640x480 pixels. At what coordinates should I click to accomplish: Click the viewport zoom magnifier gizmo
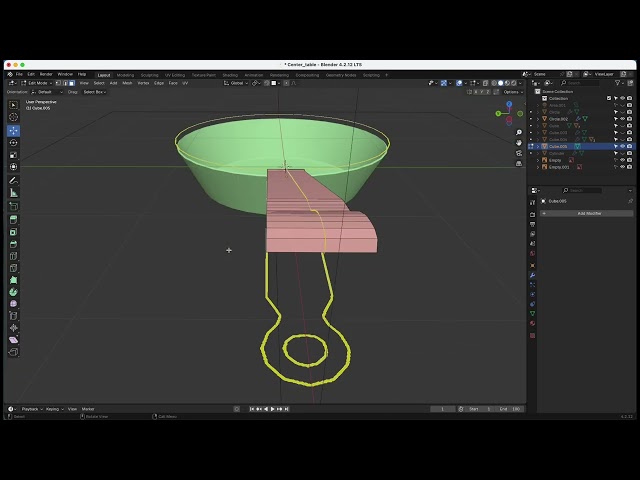tap(519, 133)
